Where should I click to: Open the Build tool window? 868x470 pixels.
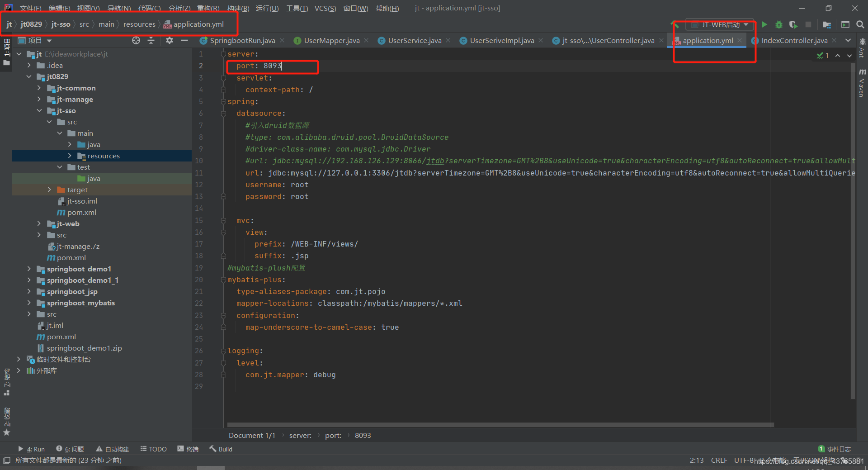pyautogui.click(x=221, y=449)
